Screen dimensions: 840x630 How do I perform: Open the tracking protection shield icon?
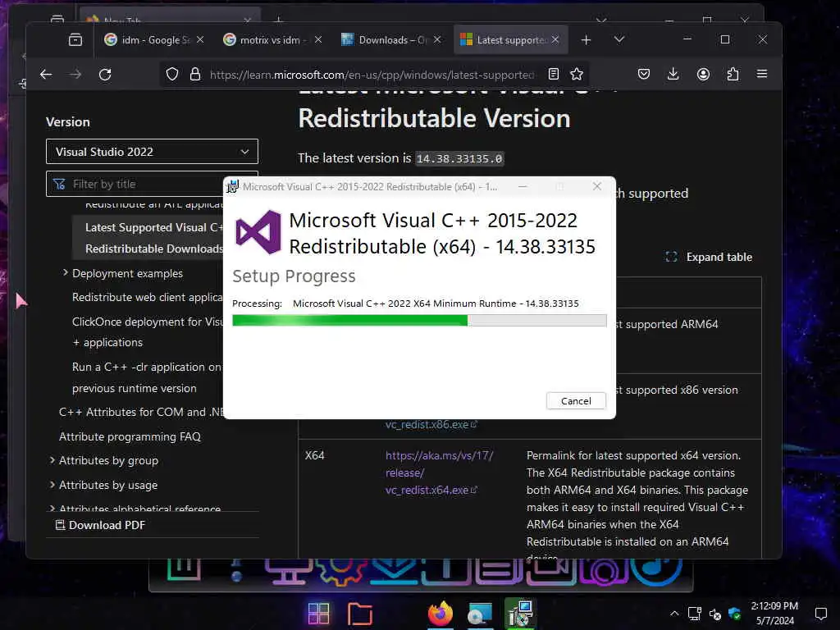click(x=172, y=75)
